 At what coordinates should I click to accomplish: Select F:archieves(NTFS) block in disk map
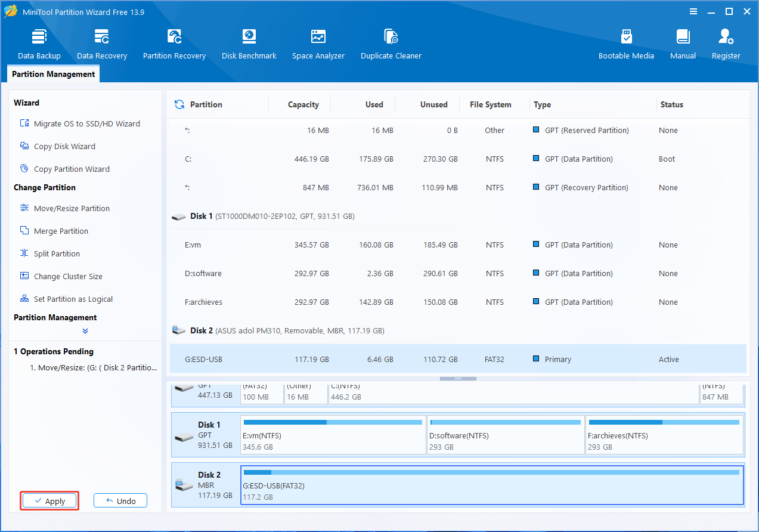(x=664, y=435)
